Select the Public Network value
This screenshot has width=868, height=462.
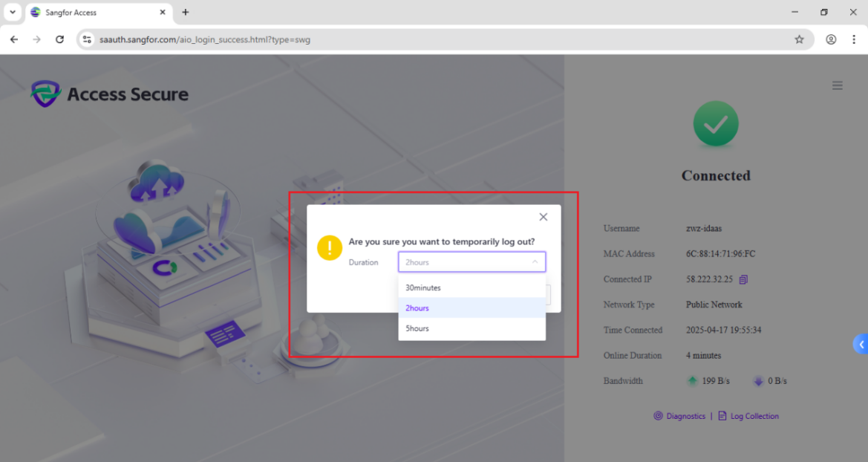coord(714,305)
